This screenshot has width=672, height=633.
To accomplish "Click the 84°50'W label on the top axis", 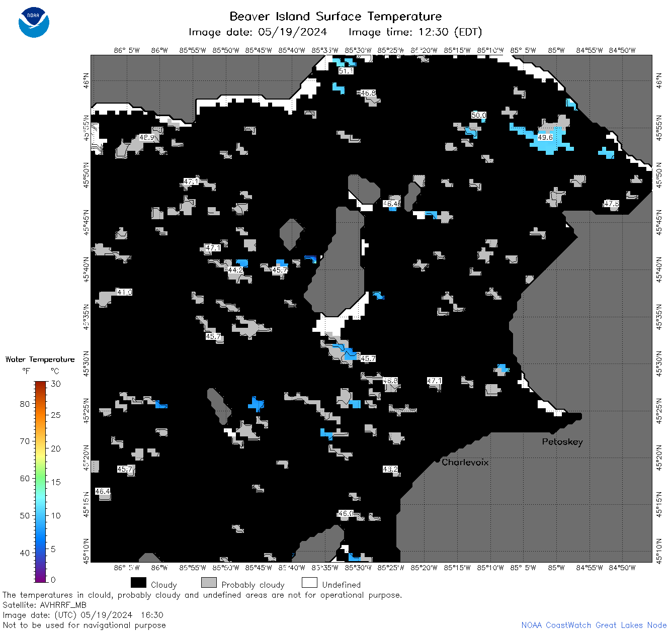I will click(x=622, y=50).
